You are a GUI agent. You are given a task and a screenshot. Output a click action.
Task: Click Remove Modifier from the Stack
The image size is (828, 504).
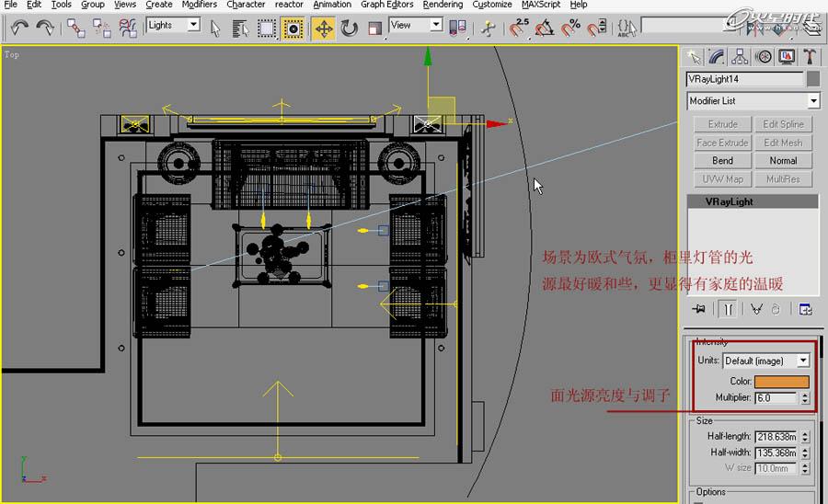point(776,309)
